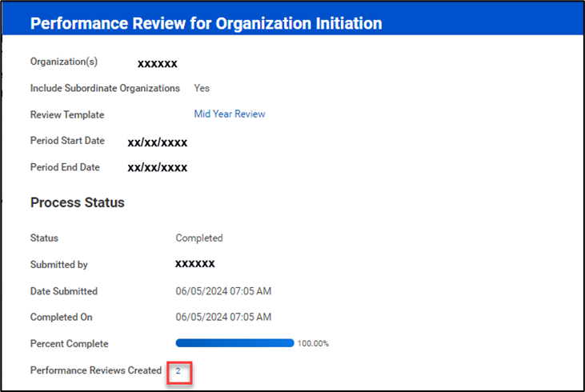Click the Yes value for Include Subordinate Organizations
This screenshot has height=392, width=585.
click(202, 88)
